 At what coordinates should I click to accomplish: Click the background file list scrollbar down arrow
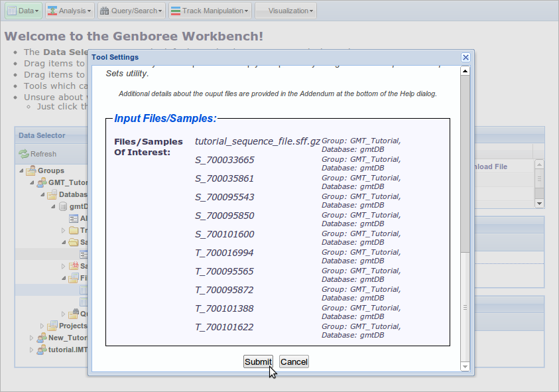(539, 204)
